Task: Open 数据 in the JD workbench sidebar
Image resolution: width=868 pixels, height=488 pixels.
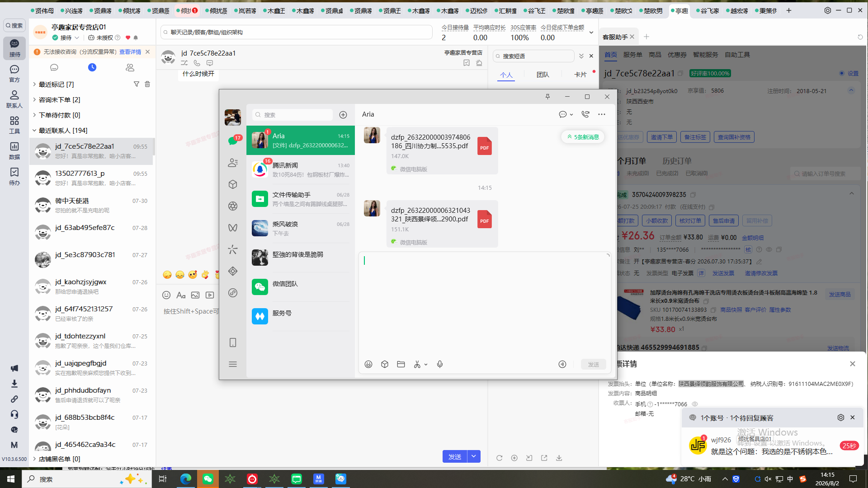Action: coord(14,151)
